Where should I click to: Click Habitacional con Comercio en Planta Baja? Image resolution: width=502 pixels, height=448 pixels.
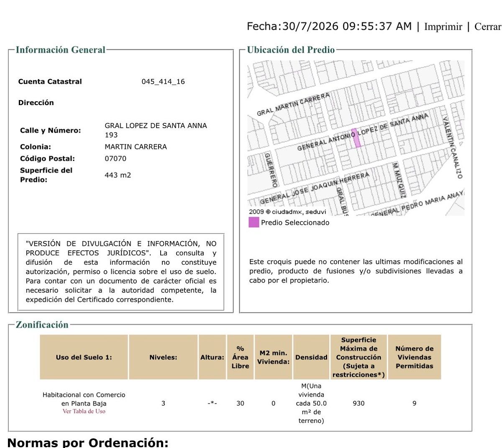(84, 399)
